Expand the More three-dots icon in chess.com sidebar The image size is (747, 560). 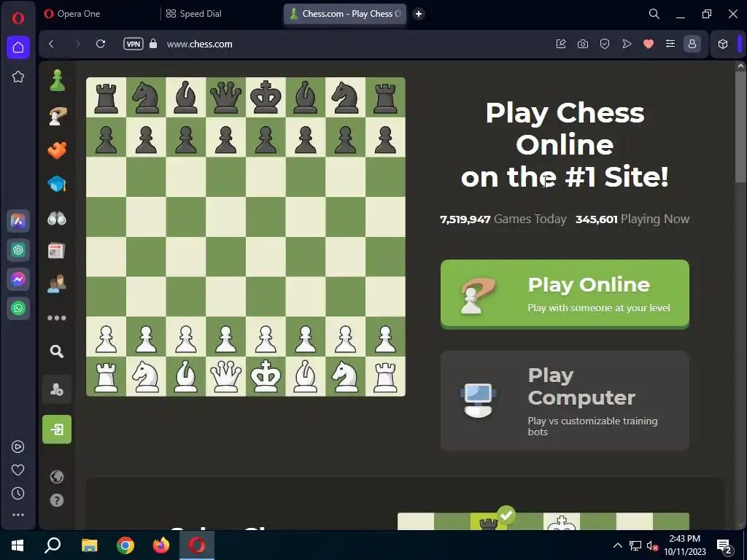(x=57, y=318)
